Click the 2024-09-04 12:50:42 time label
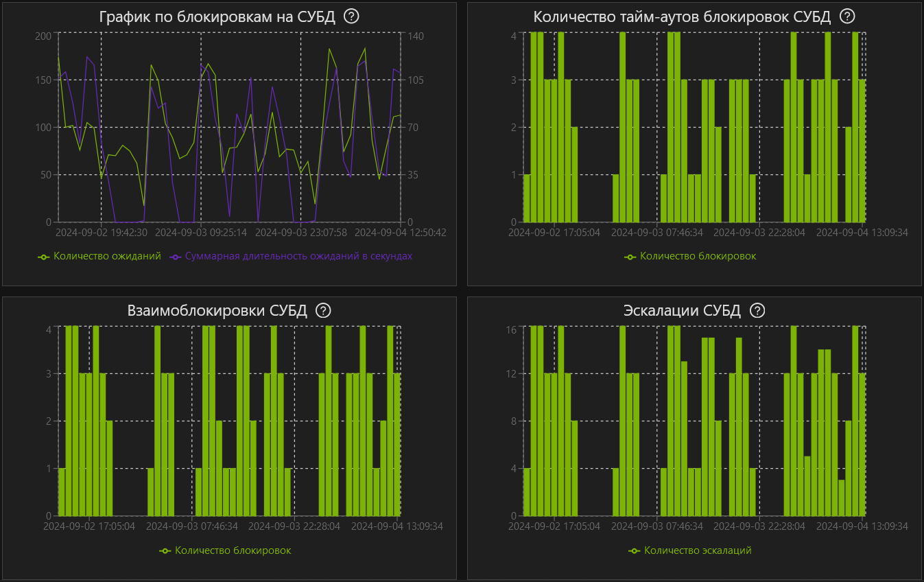The height and width of the screenshot is (582, 924). (401, 233)
